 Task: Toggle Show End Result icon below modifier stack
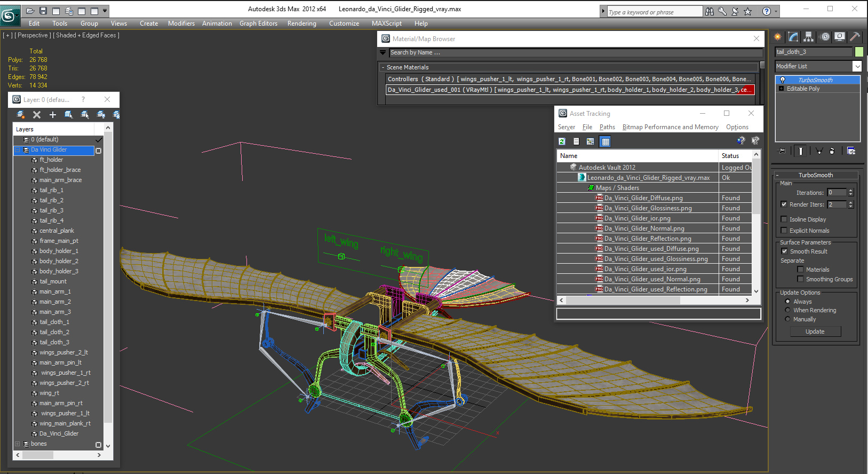click(801, 151)
